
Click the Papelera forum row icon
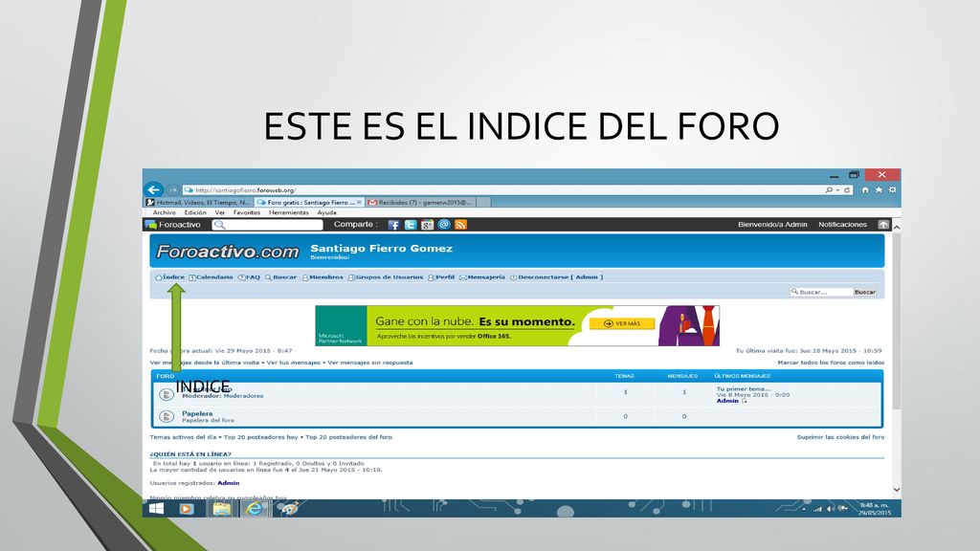167,416
